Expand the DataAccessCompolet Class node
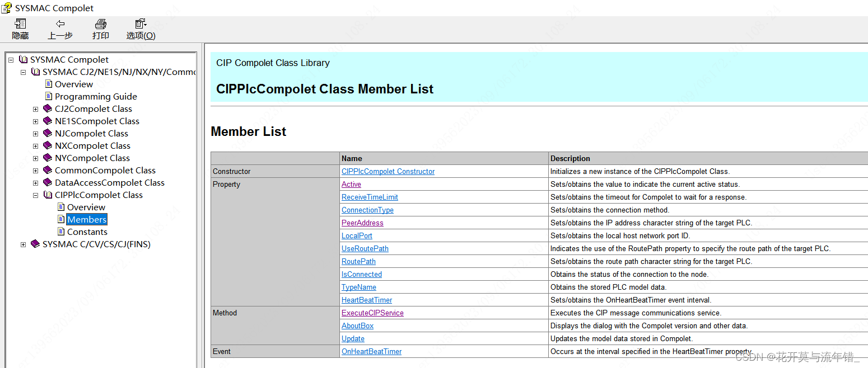Viewport: 868px width, 368px height. point(35,183)
